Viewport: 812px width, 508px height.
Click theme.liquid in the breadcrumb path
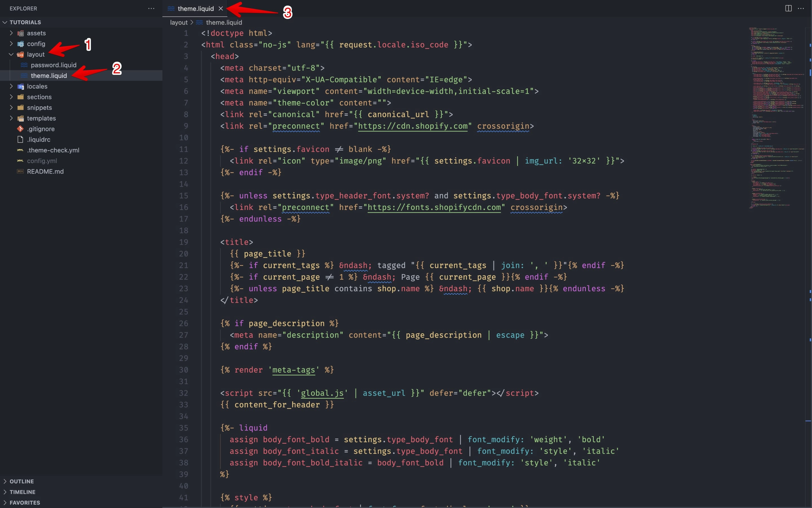click(224, 22)
